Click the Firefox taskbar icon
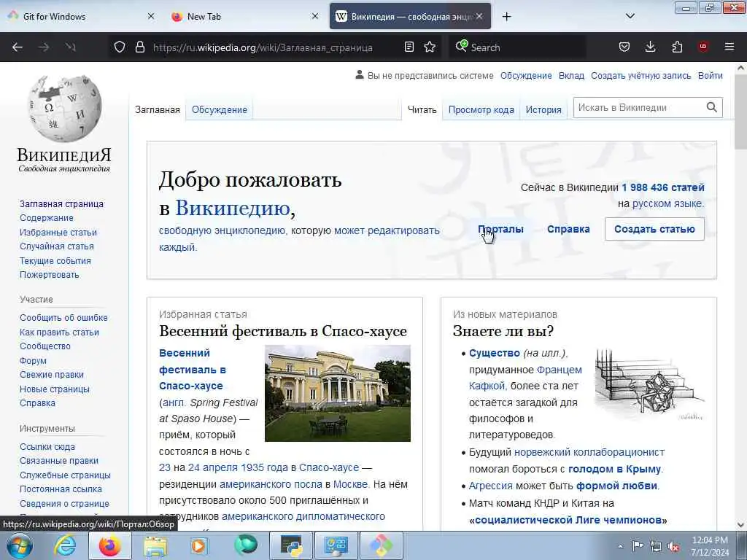 point(109,545)
